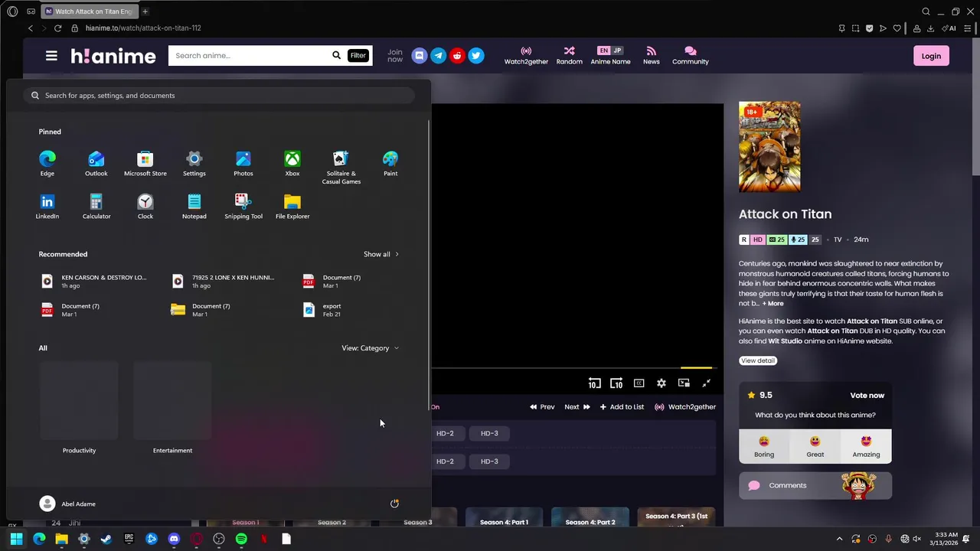Open the anime search Filter options

pos(358,55)
